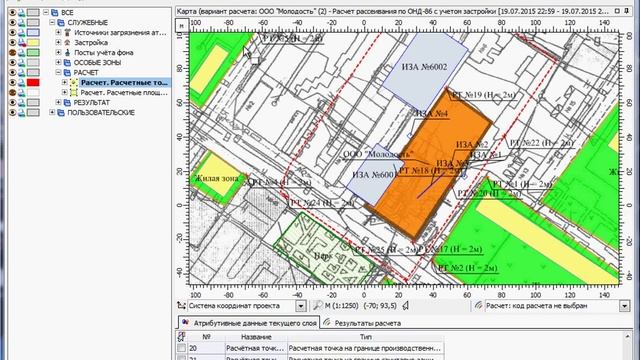Sort by the № column header
Image resolution: width=640 pixels, height=360 pixels.
pyautogui.click(x=206, y=337)
